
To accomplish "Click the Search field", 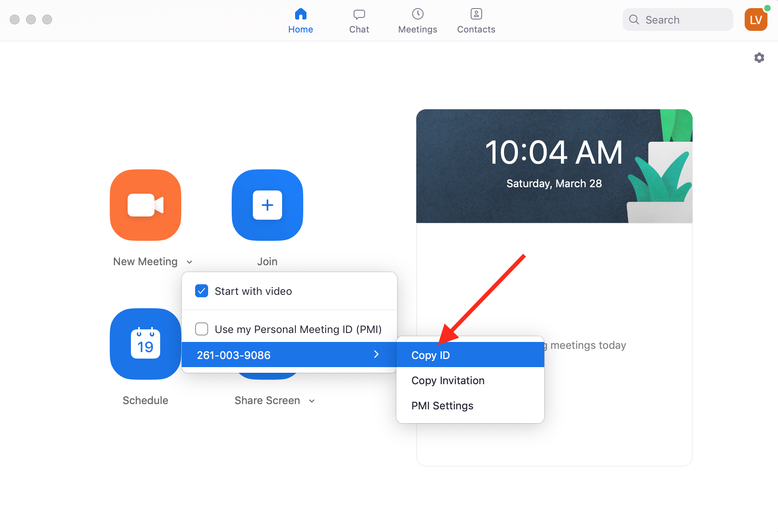I will 678,19.
